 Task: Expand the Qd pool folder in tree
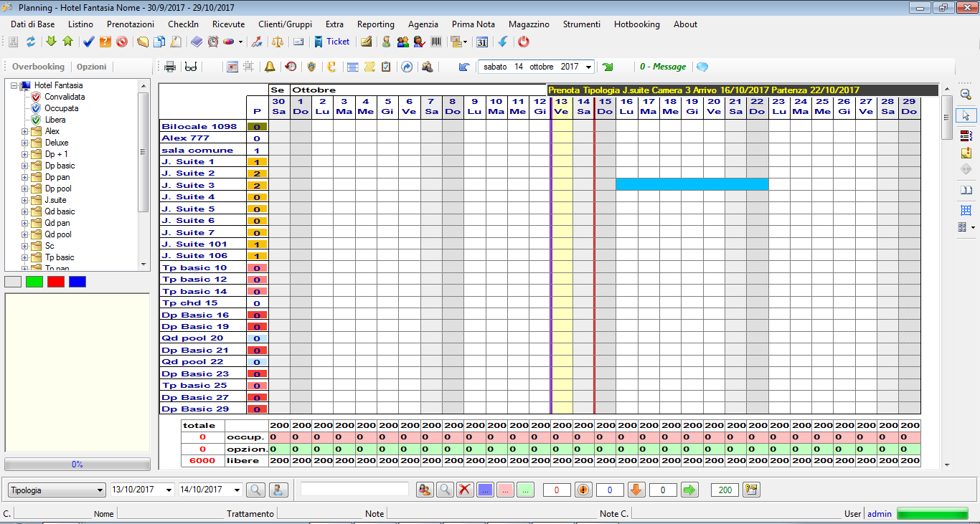click(x=25, y=234)
